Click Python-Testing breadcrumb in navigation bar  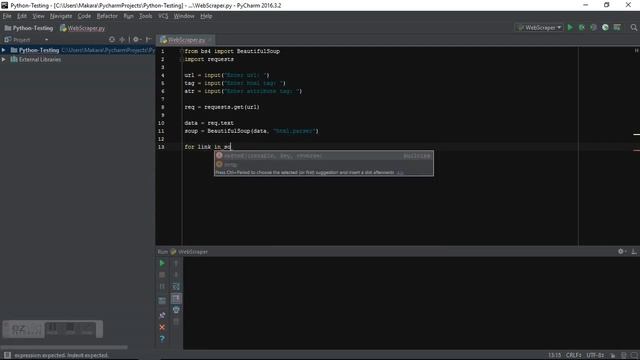click(x=29, y=28)
